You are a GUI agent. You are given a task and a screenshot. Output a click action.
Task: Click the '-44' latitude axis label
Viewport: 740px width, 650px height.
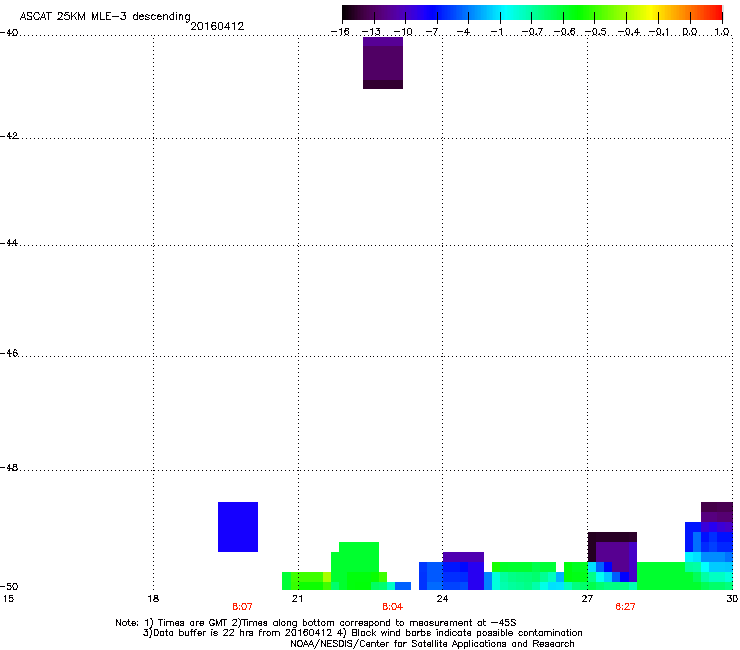(x=9, y=243)
